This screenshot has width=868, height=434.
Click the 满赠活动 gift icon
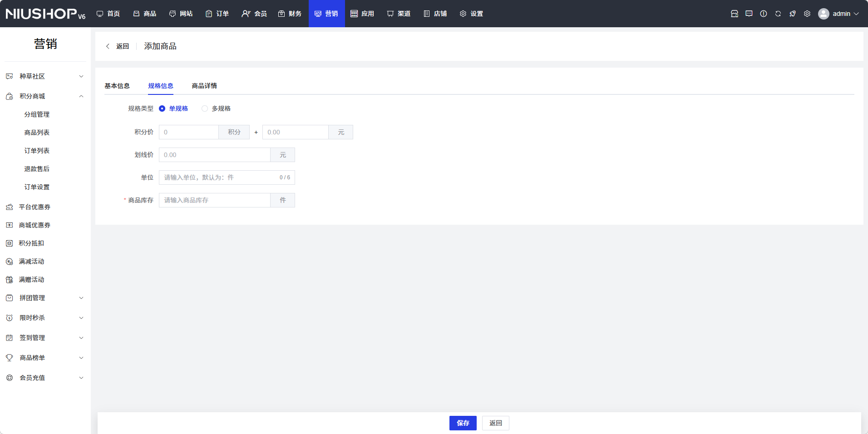click(9, 280)
